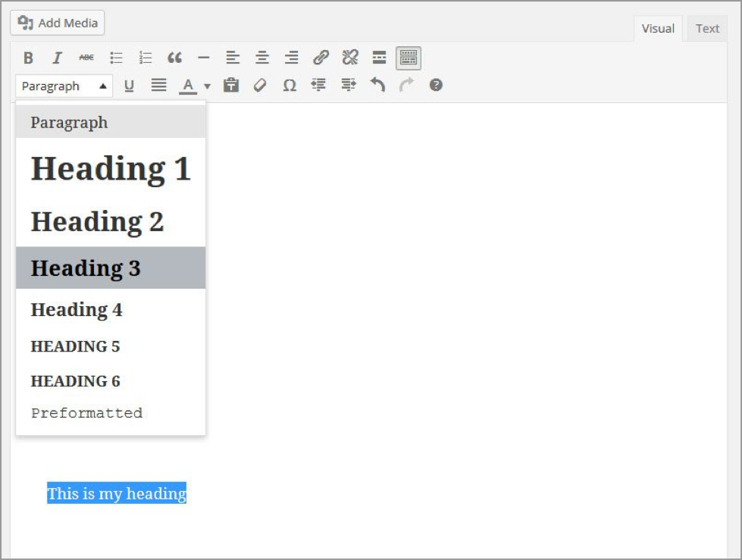Insert a blockquote
Screen dimensions: 742x560
pos(174,57)
